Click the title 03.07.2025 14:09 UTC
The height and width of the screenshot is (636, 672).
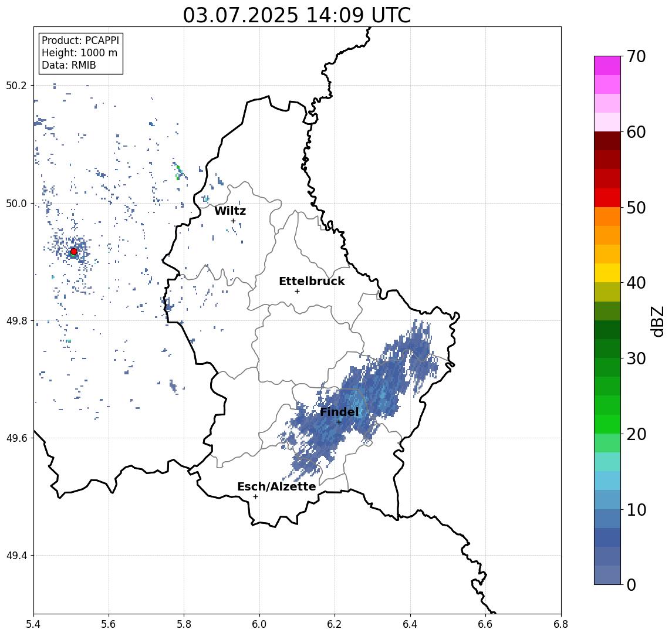pyautogui.click(x=297, y=15)
